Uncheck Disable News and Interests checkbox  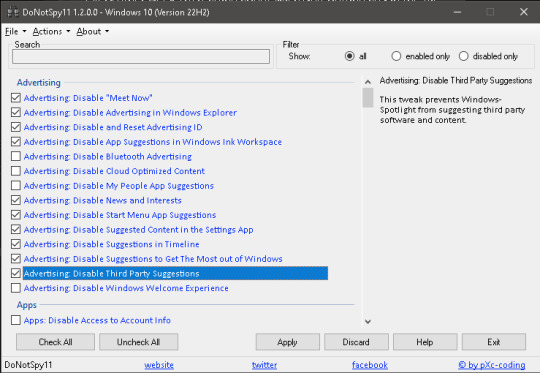tap(16, 200)
